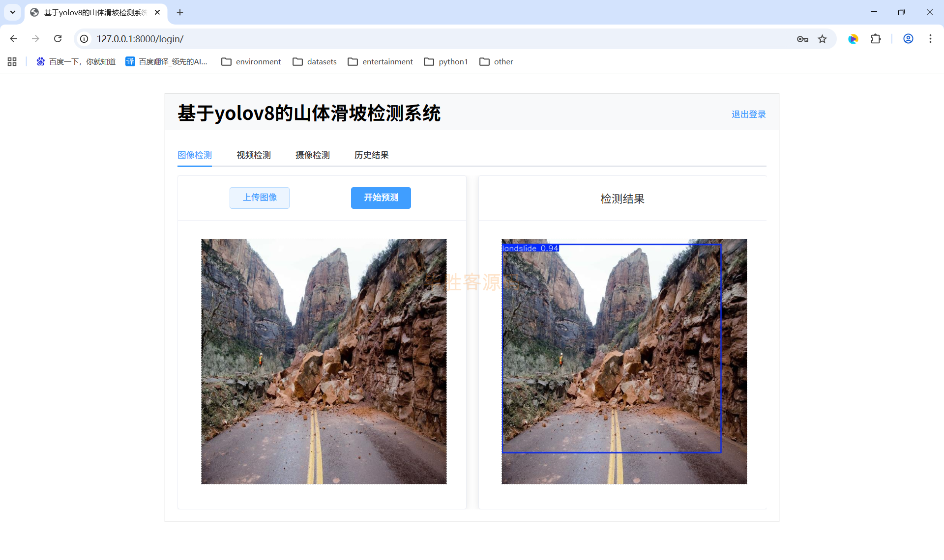Screen dimensions: 944x560
Task: Click the 退出登录 logout link
Action: tap(748, 114)
